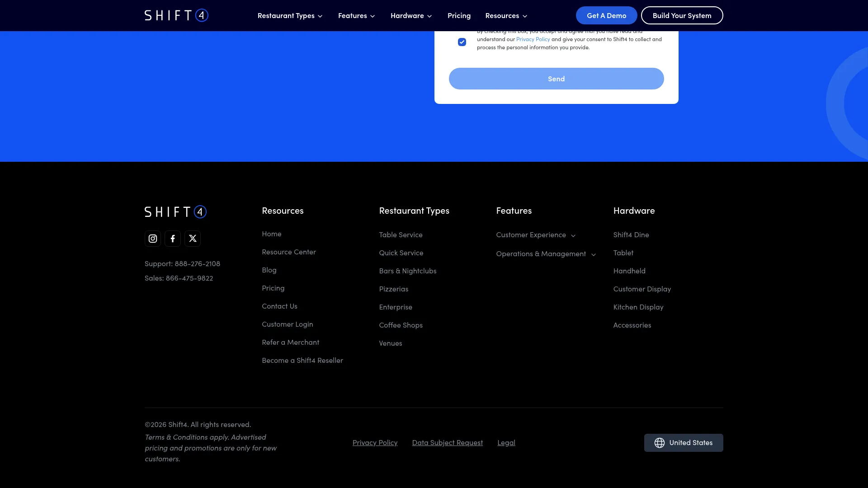Expand Hardware menu in header

click(411, 16)
